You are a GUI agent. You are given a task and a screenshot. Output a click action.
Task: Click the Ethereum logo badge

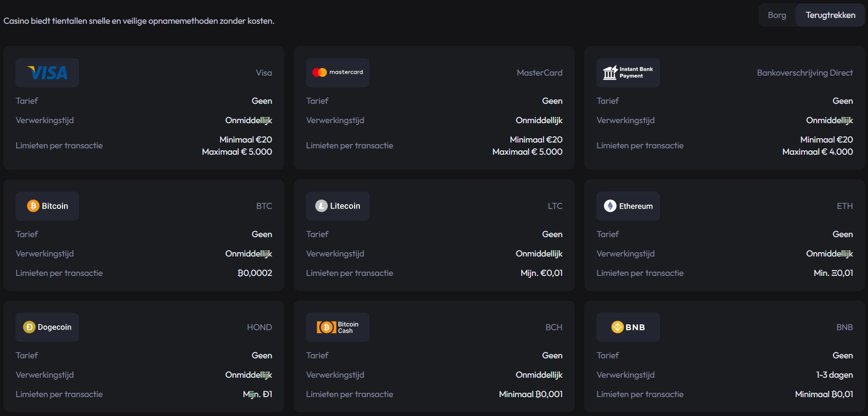click(628, 206)
